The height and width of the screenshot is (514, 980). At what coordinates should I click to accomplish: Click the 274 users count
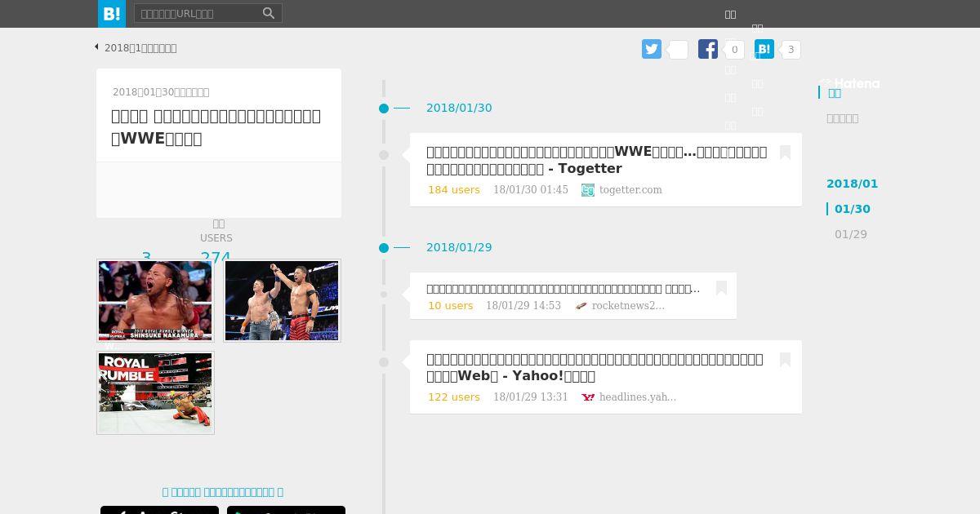216,256
